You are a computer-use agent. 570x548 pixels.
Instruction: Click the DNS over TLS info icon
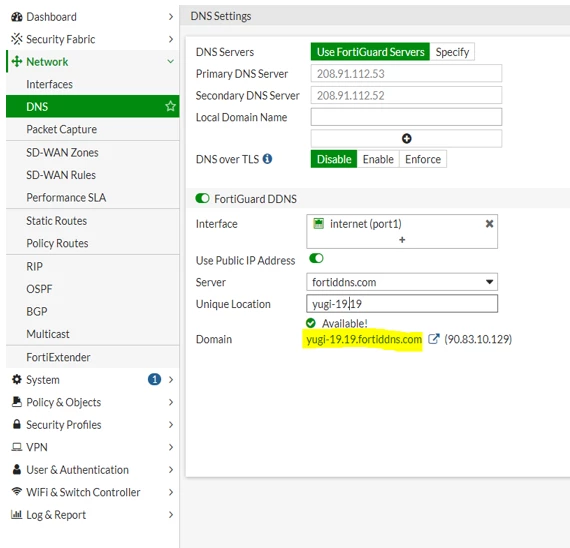tap(267, 159)
